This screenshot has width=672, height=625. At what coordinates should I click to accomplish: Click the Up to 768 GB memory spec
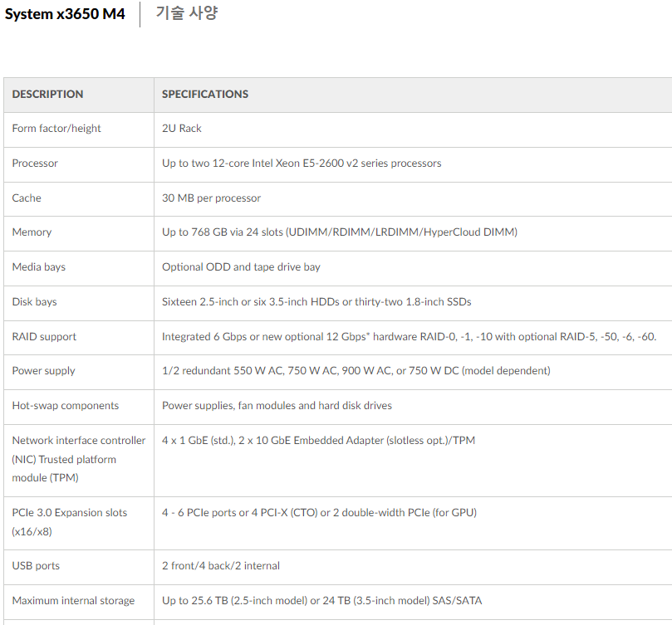click(340, 232)
